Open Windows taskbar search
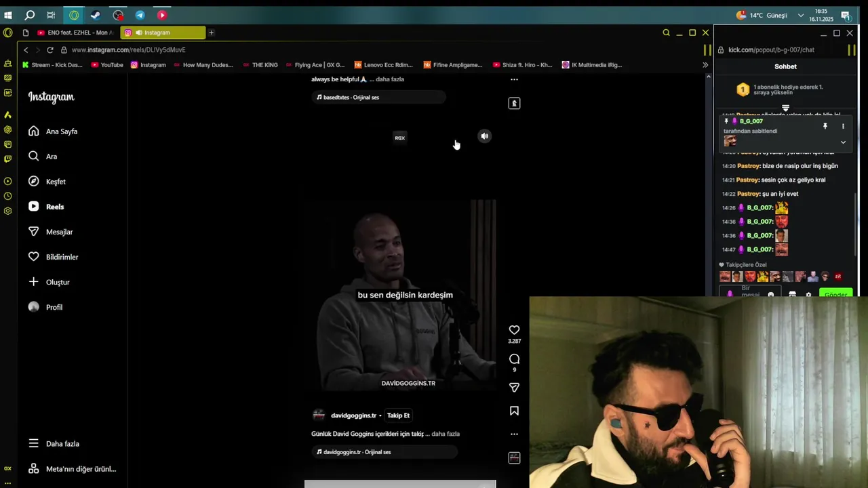This screenshot has width=868, height=488. 30,15
